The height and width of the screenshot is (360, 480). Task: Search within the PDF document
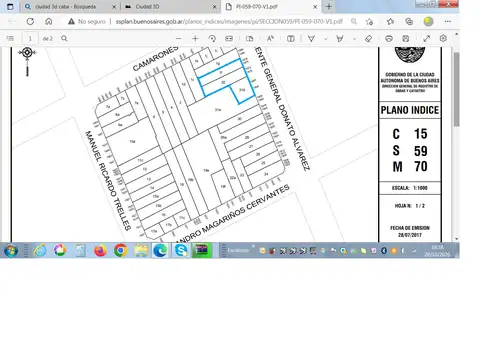tap(64, 39)
